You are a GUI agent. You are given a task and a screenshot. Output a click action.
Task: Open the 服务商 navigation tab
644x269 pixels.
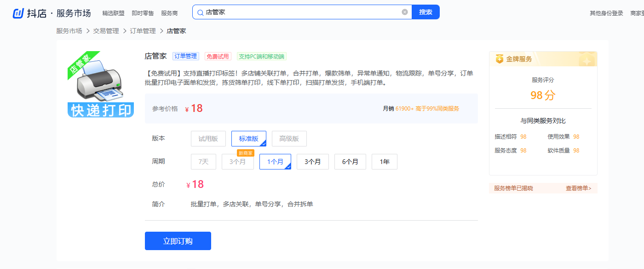click(x=169, y=13)
